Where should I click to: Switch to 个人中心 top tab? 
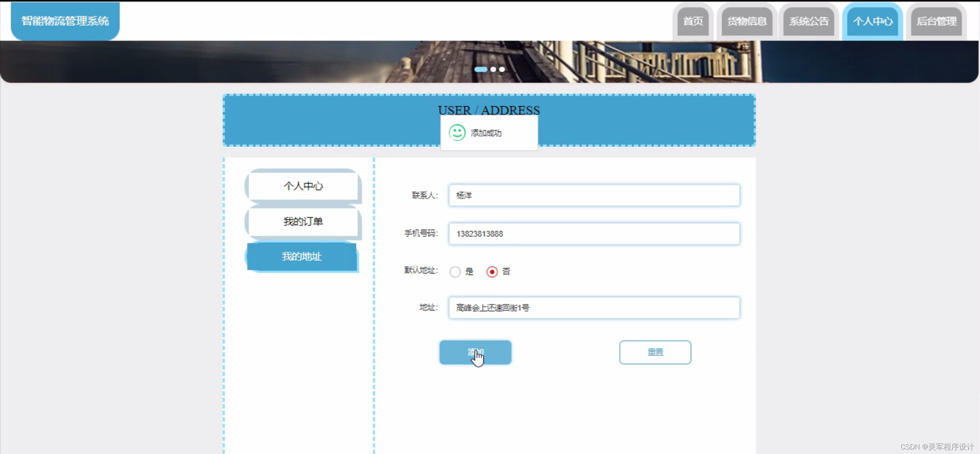coord(872,21)
